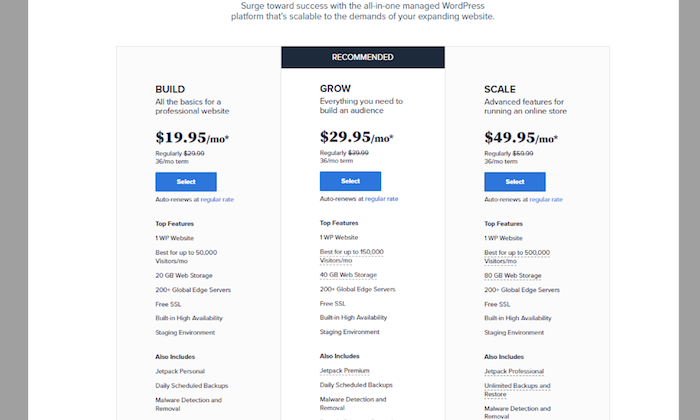Open regular rate link under GROW plan

(382, 199)
